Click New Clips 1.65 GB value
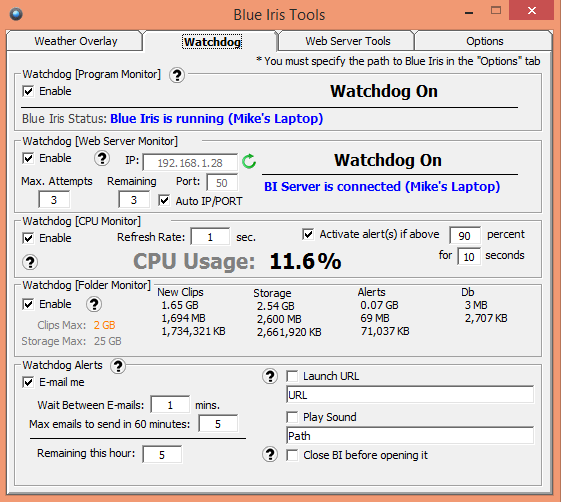Image resolution: width=561 pixels, height=502 pixels. [x=180, y=305]
